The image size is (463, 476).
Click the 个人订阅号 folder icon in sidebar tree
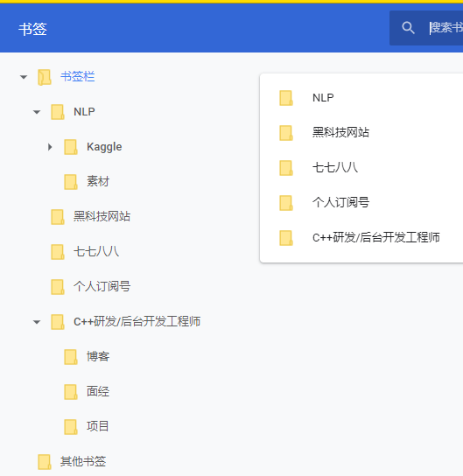tap(58, 287)
